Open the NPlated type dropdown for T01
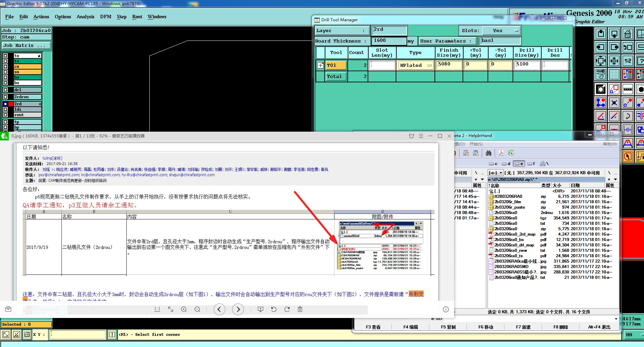This screenshot has height=347, width=644. coord(416,65)
